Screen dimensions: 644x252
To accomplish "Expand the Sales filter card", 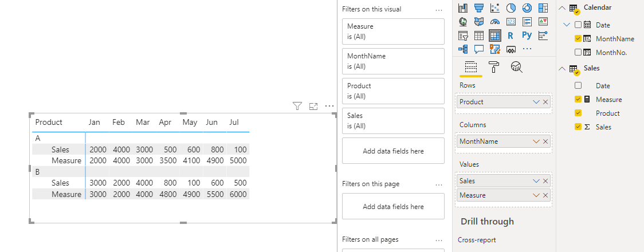I will click(393, 121).
